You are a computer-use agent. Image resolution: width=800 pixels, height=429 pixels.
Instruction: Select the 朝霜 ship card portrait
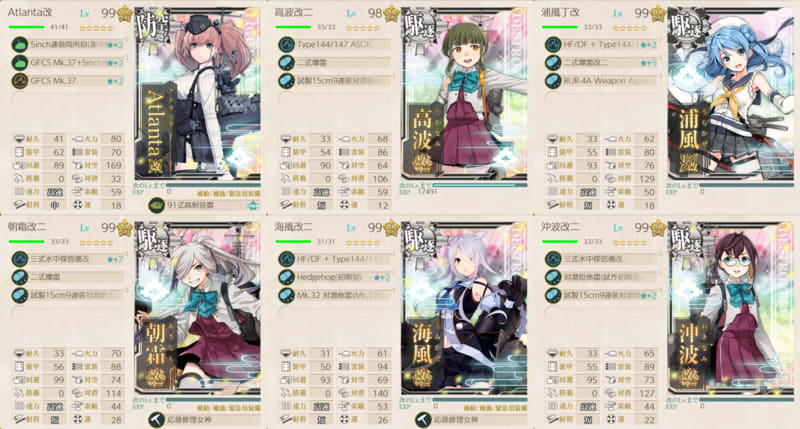197,309
